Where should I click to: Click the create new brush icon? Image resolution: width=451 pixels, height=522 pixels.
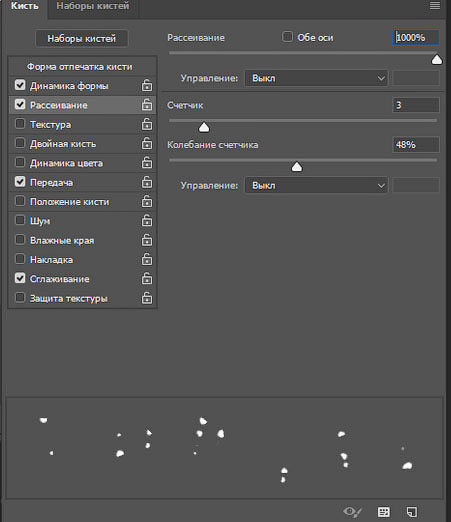click(412, 512)
